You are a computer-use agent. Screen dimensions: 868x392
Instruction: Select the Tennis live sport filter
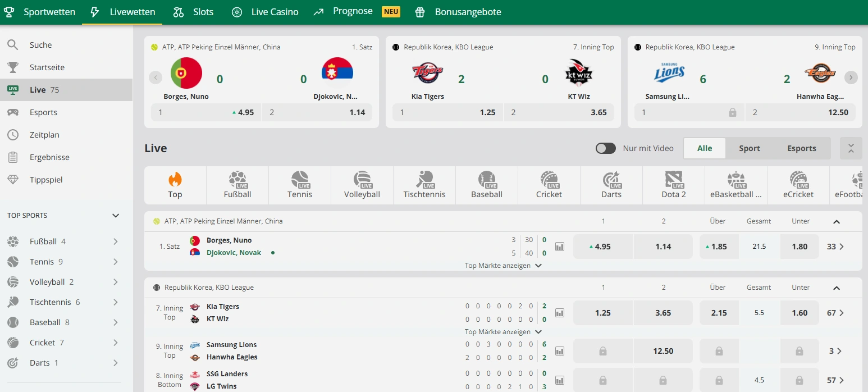click(x=300, y=185)
